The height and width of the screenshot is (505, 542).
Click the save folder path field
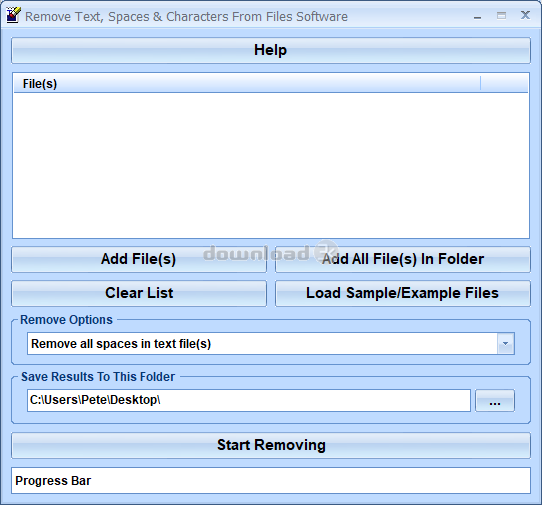click(x=249, y=400)
